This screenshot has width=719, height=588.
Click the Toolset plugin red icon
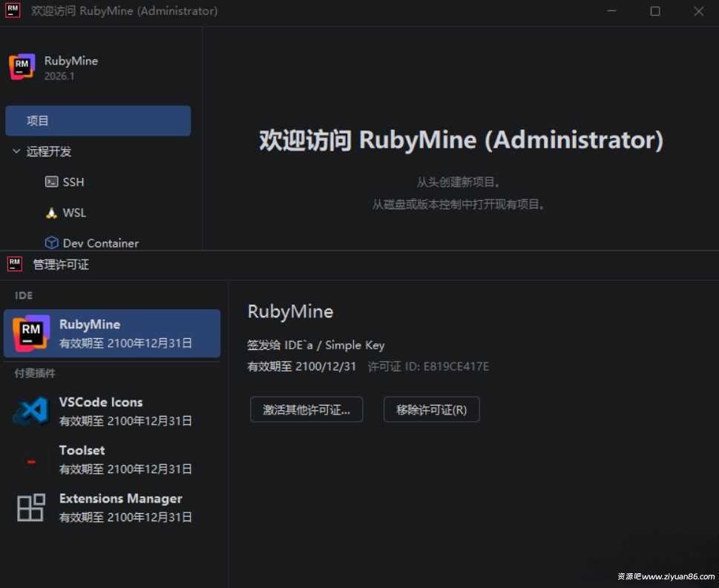pyautogui.click(x=31, y=461)
